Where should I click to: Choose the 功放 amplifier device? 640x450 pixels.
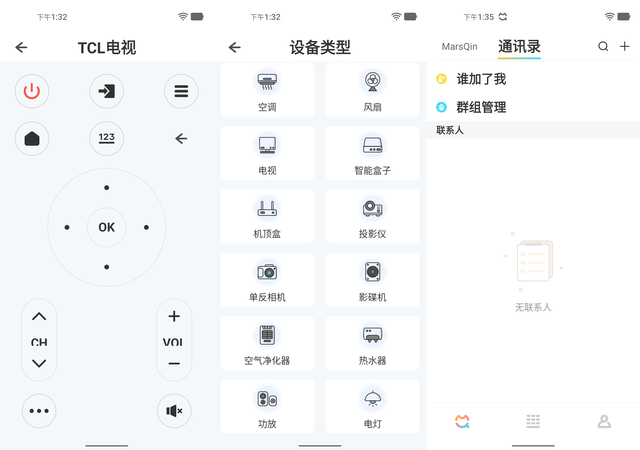point(267,406)
